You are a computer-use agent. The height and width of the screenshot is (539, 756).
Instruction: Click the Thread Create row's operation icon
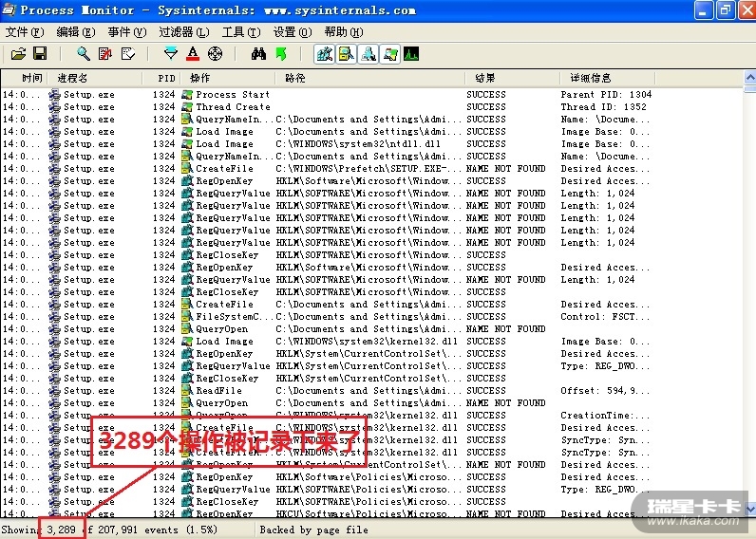187,107
